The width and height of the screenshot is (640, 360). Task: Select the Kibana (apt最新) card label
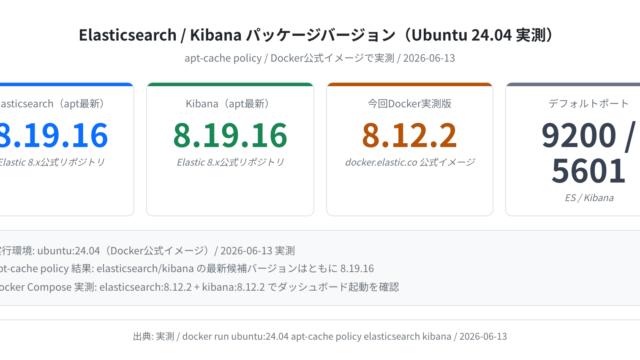click(230, 104)
